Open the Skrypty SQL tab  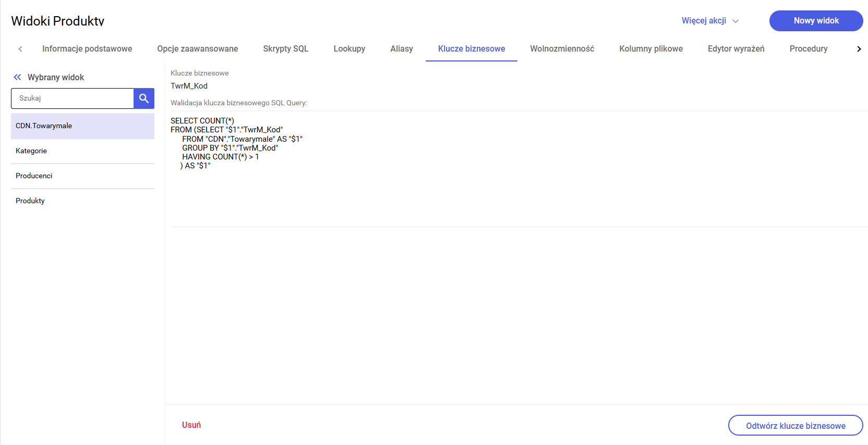point(286,49)
